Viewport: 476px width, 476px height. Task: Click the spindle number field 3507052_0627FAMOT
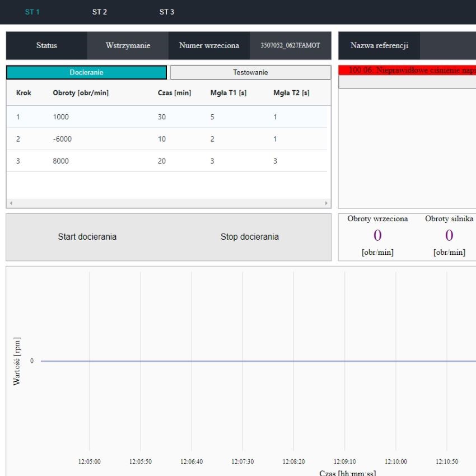290,46
